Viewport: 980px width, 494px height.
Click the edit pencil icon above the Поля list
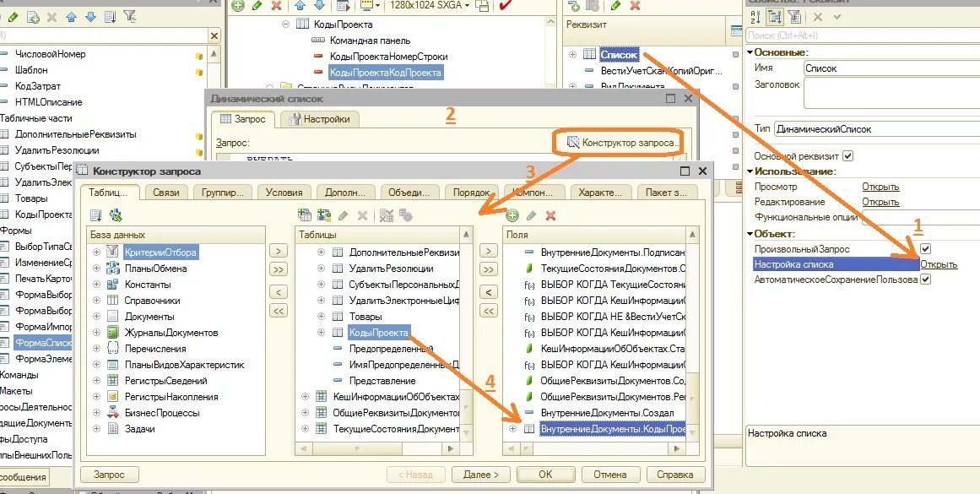click(x=531, y=215)
